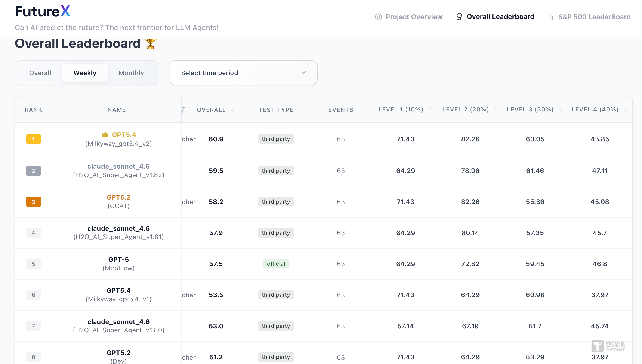This screenshot has height=364, width=642.
Task: Click the sort arrows on Level 1 column
Action: [x=430, y=110]
